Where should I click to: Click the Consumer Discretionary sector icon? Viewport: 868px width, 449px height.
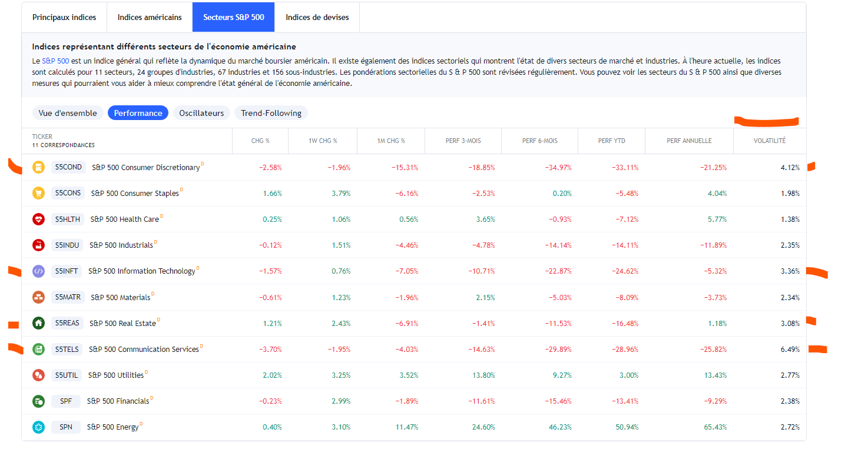pos(38,167)
